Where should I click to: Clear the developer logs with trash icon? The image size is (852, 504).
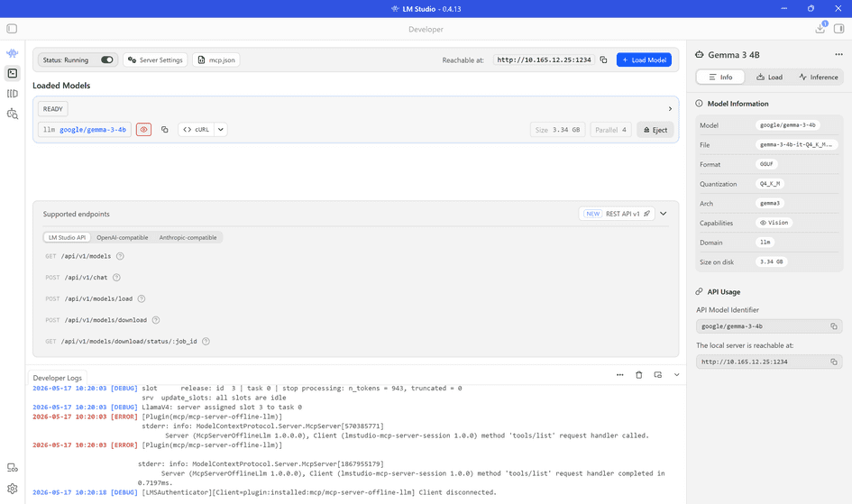[639, 375]
